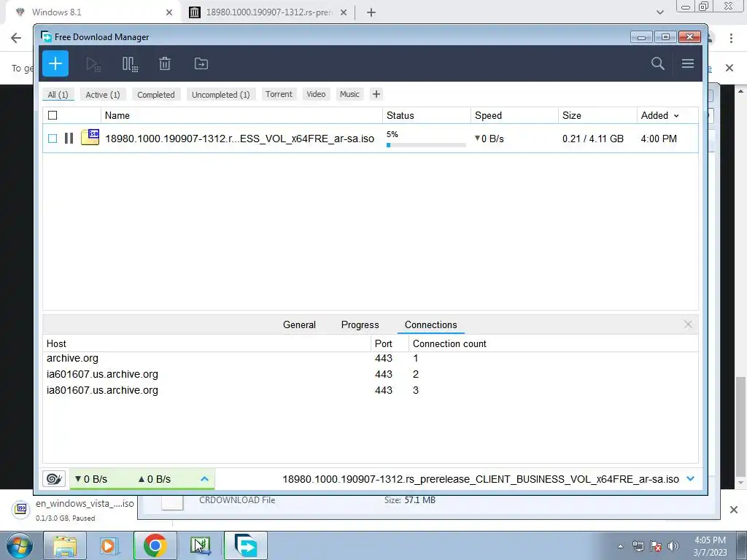Click the Connection count column header
This screenshot has height=560, width=747.
point(554,343)
